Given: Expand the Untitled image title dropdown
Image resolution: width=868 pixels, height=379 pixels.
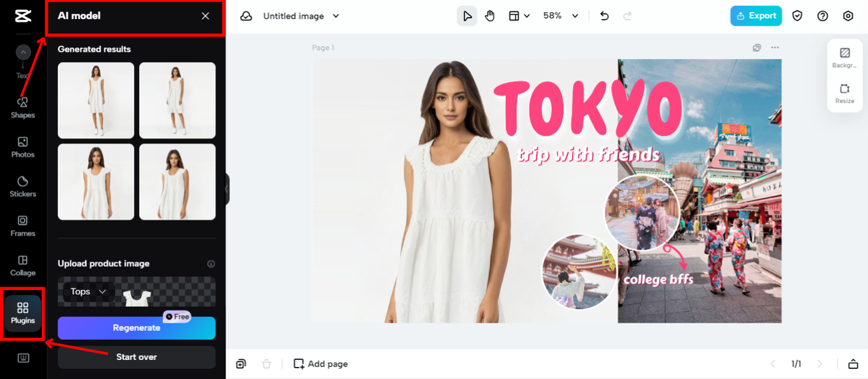Looking at the screenshot, I should 300,16.
